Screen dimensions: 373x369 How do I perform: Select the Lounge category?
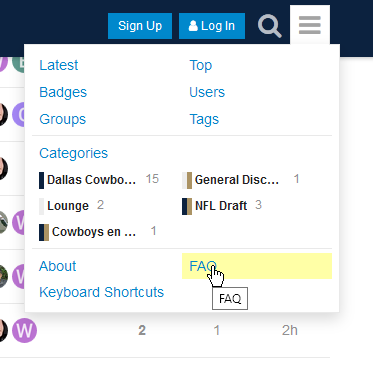click(x=68, y=206)
